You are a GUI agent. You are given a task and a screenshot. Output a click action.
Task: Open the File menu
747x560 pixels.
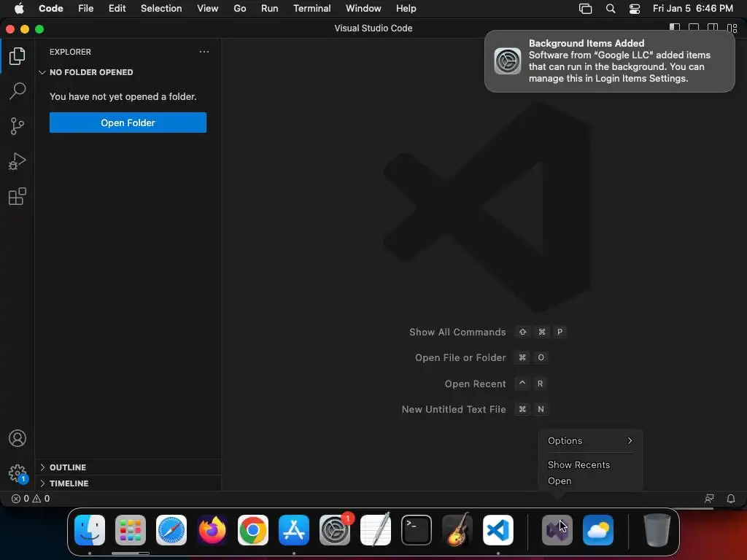(x=86, y=9)
